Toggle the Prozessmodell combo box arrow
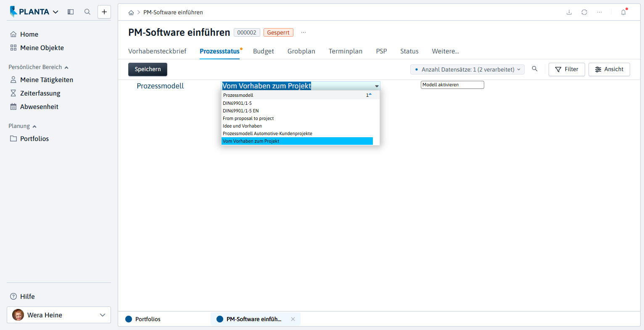Screen dimensions: 644x330 [x=377, y=86]
